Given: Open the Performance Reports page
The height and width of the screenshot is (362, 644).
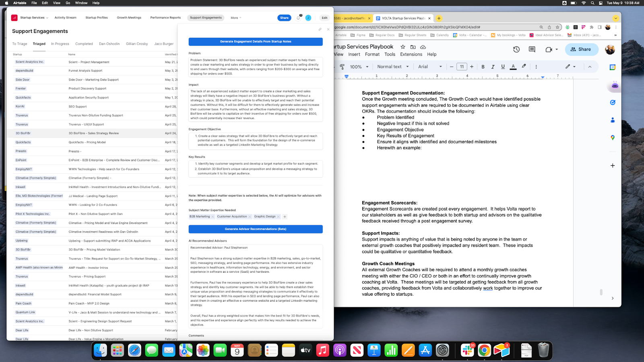Looking at the screenshot, I should pyautogui.click(x=165, y=18).
